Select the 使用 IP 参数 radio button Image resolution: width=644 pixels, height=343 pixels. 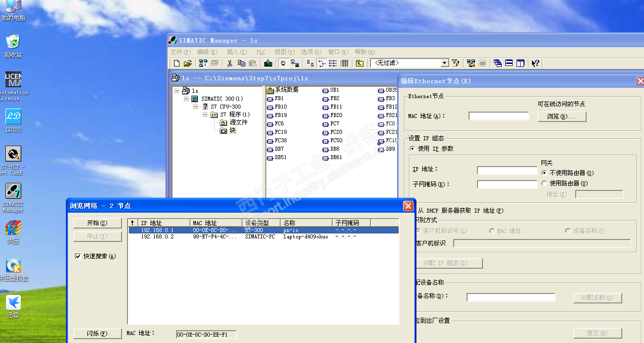click(412, 149)
